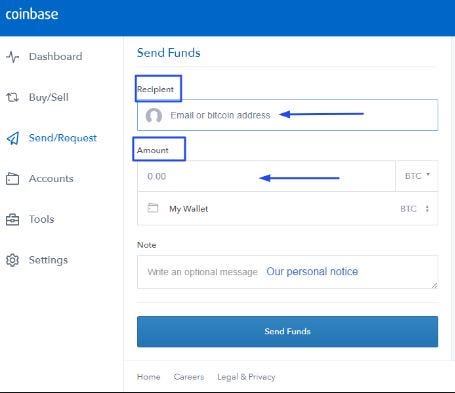Viewport: 455px width, 393px height.
Task: Click the Dashboard pulse icon
Action: [x=13, y=57]
